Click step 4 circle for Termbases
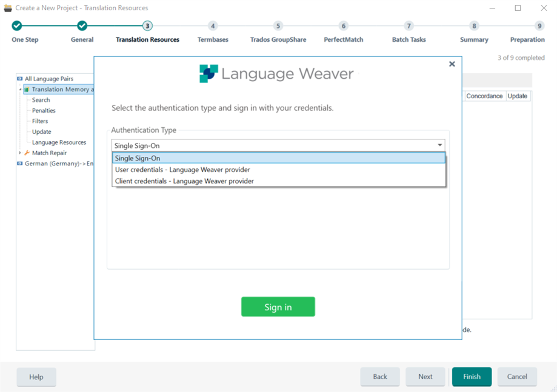The height and width of the screenshot is (392, 557). coord(213,25)
